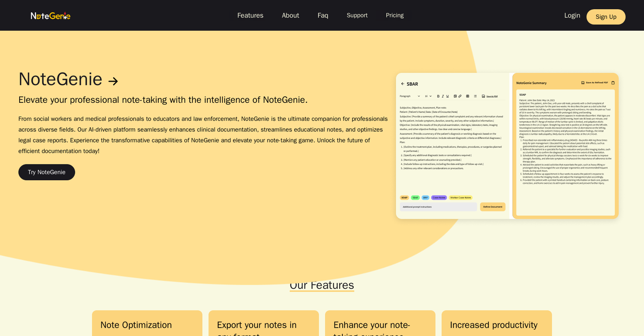Toggle underline formatting

[x=447, y=96]
